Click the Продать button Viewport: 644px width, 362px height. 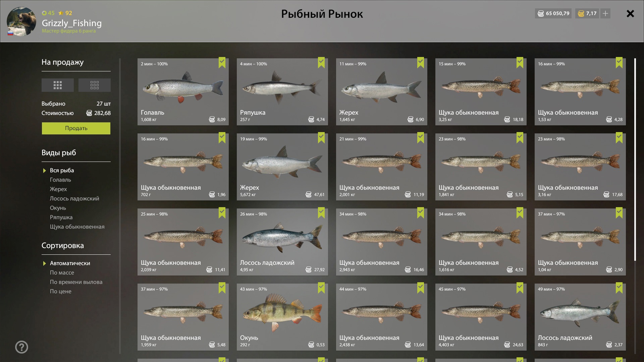click(x=76, y=128)
